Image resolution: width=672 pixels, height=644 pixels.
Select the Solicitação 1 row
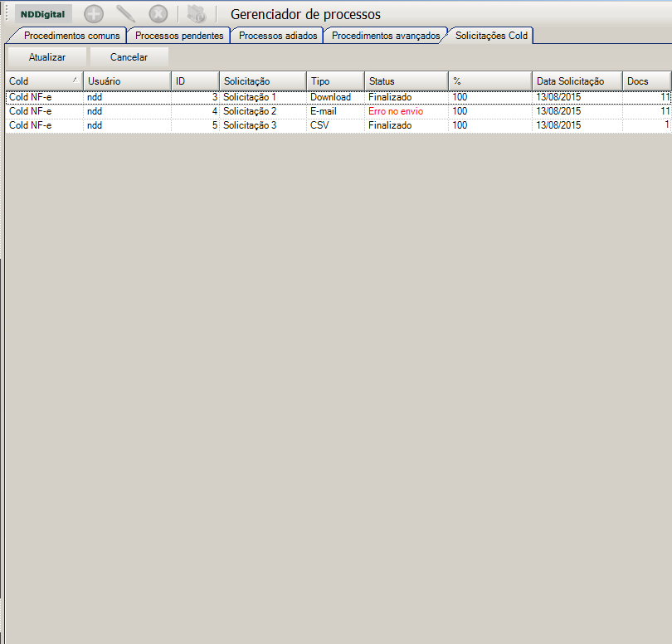pyautogui.click(x=338, y=97)
